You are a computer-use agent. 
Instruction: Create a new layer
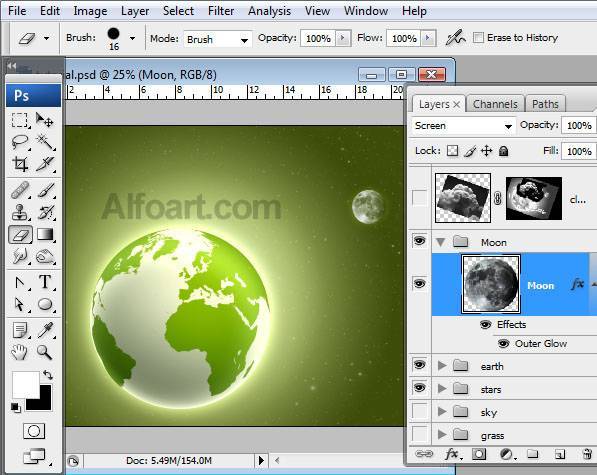559,454
